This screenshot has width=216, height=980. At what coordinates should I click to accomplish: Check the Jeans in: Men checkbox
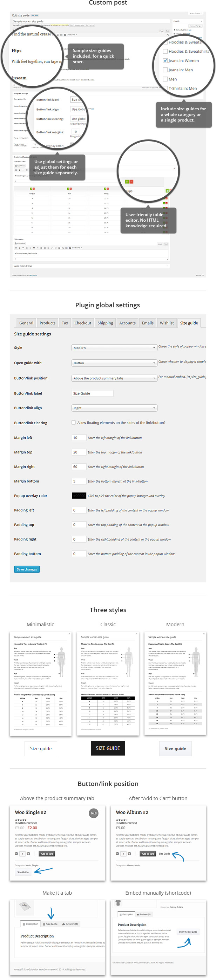tap(165, 70)
